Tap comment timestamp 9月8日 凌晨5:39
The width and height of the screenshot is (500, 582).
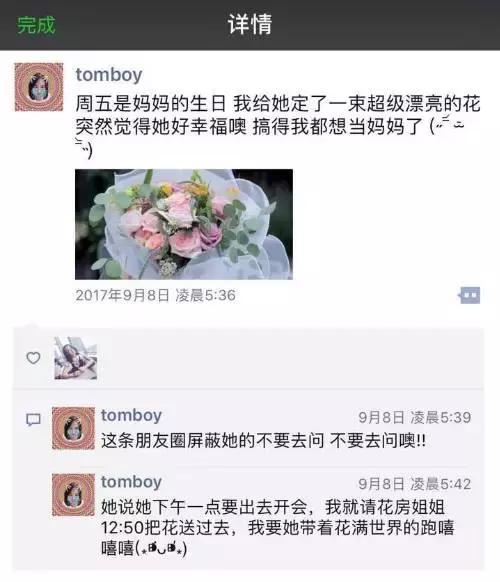[x=415, y=418]
